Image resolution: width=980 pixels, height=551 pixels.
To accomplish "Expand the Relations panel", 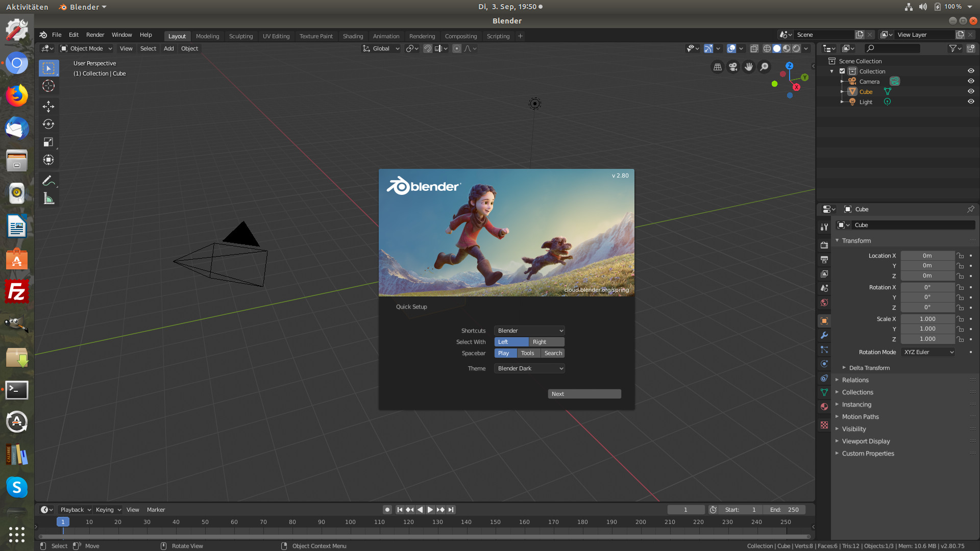I will pos(855,380).
